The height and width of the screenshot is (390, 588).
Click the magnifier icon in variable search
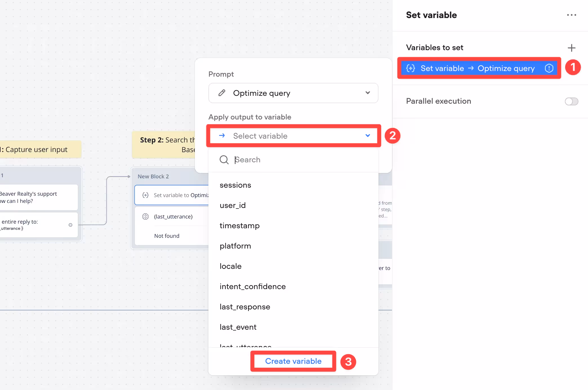point(224,159)
